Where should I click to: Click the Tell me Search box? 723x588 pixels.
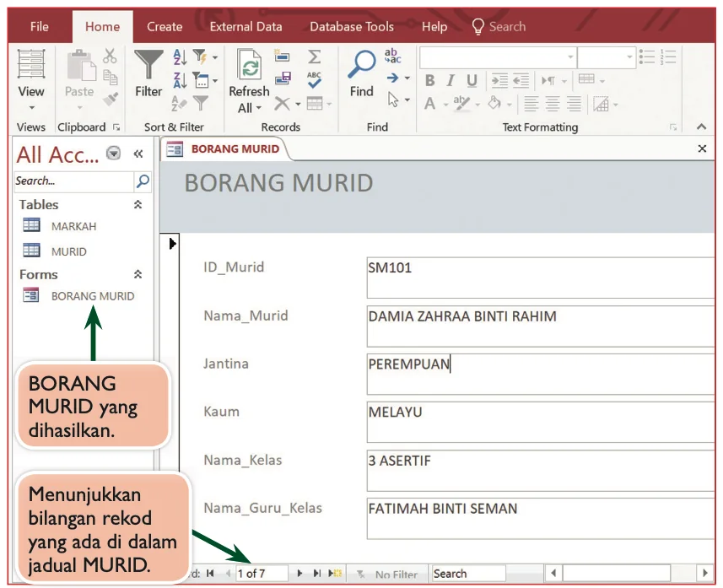[499, 27]
